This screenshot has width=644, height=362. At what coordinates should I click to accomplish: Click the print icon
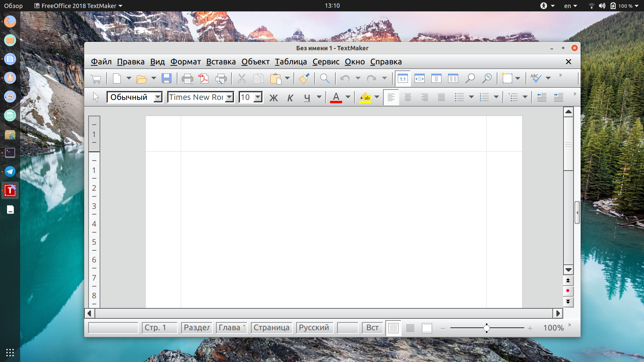coord(187,78)
